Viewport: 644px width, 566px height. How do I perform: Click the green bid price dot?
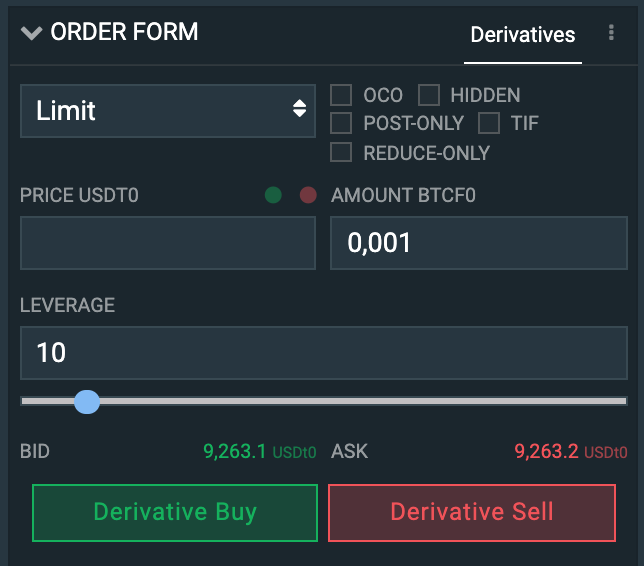pyautogui.click(x=273, y=195)
